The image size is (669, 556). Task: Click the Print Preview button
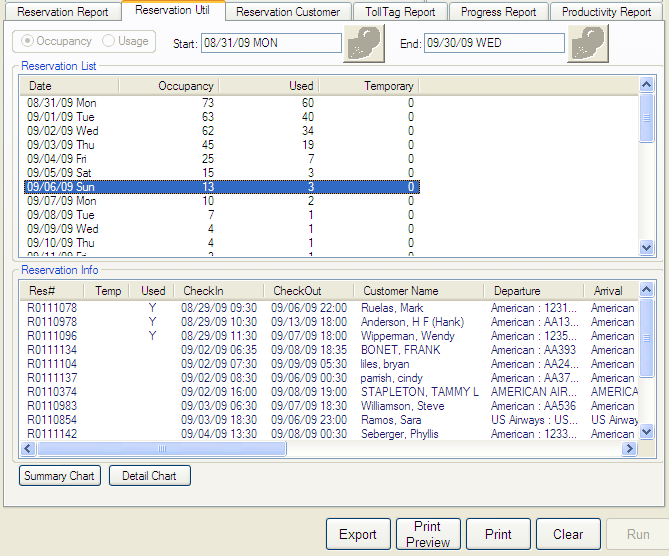pos(428,534)
